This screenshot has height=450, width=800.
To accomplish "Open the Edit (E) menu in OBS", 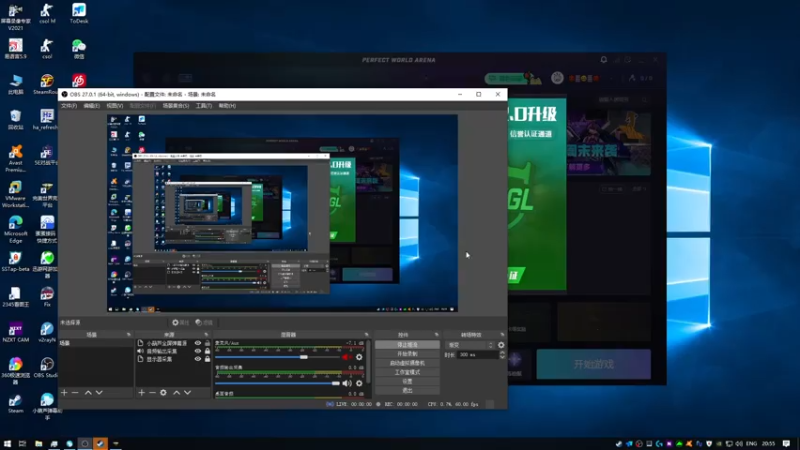I will (x=91, y=106).
